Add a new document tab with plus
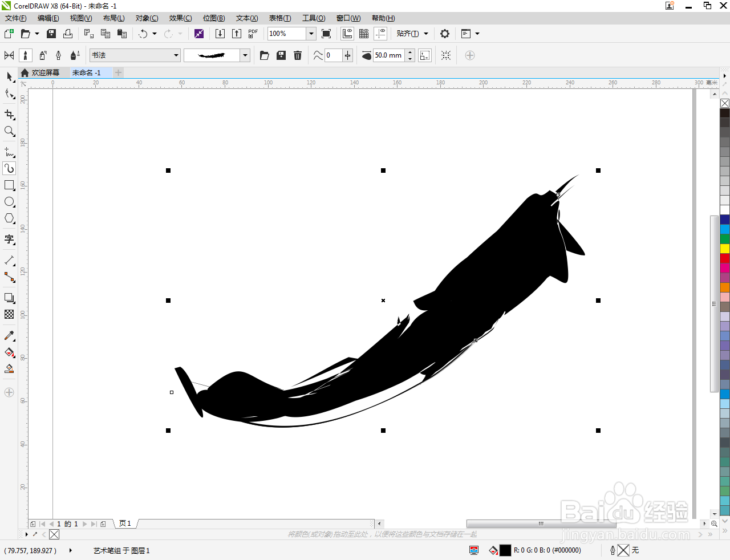 point(118,72)
